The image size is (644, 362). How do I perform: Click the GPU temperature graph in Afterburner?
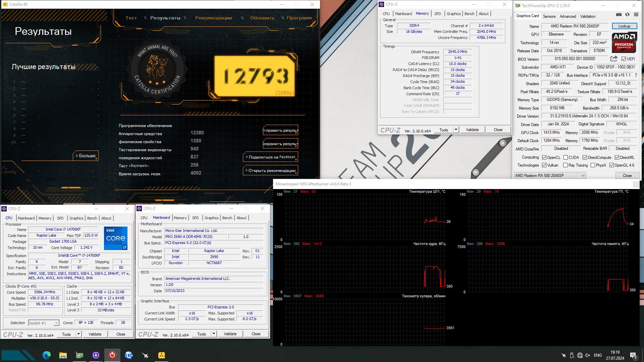(x=547, y=217)
